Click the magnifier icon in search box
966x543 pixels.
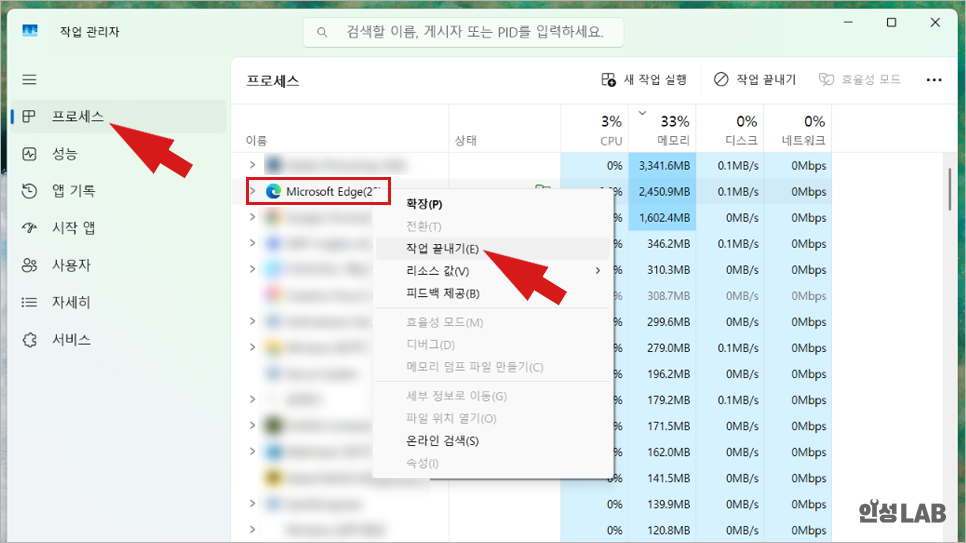[x=322, y=32]
